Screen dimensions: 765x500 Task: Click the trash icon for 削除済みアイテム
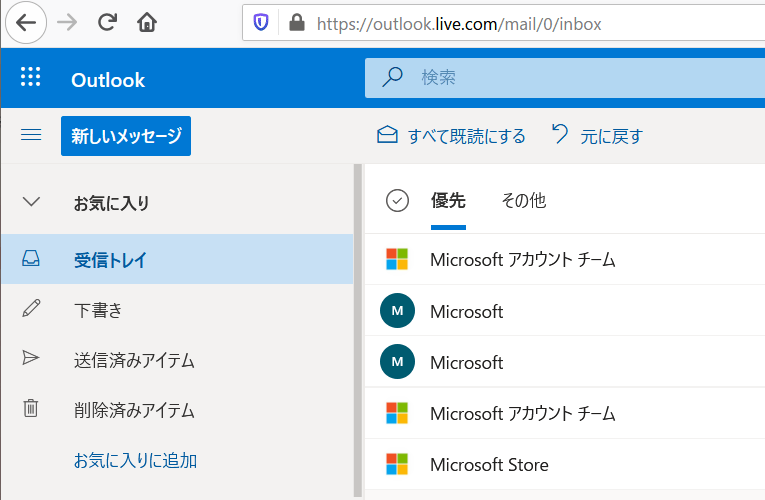31,408
